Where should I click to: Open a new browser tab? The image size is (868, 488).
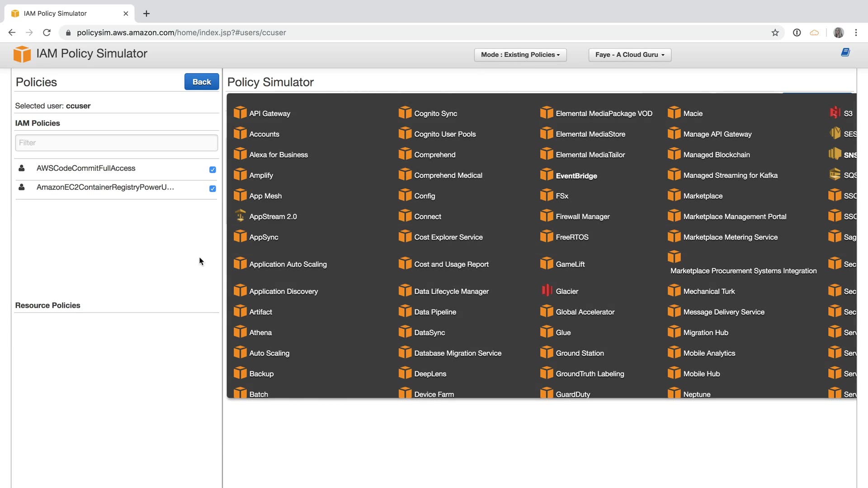[x=146, y=14]
